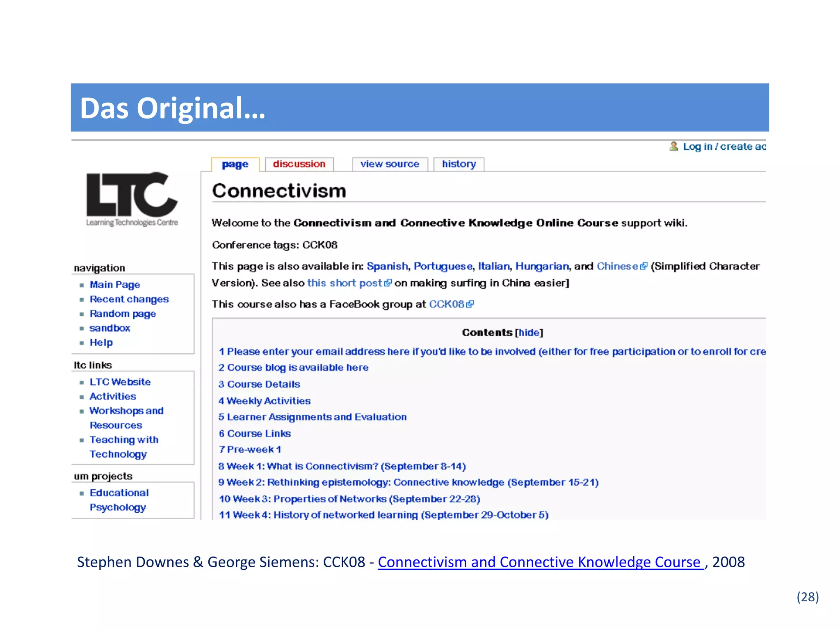The height and width of the screenshot is (630, 840).
Task: Click the slide number (28)
Action: (808, 597)
